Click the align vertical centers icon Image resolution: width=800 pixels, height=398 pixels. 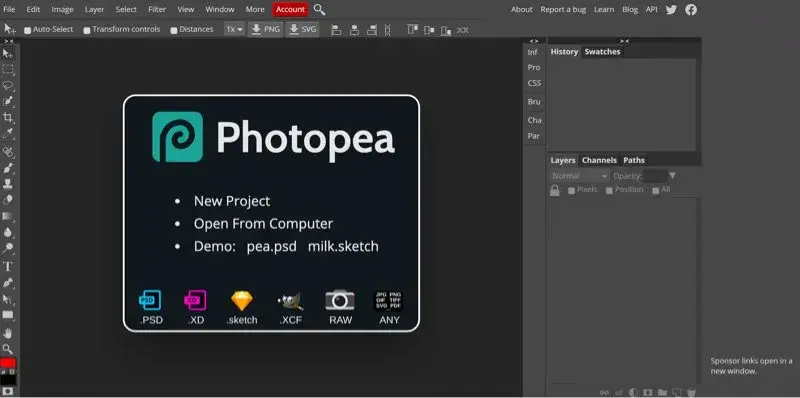tap(429, 30)
